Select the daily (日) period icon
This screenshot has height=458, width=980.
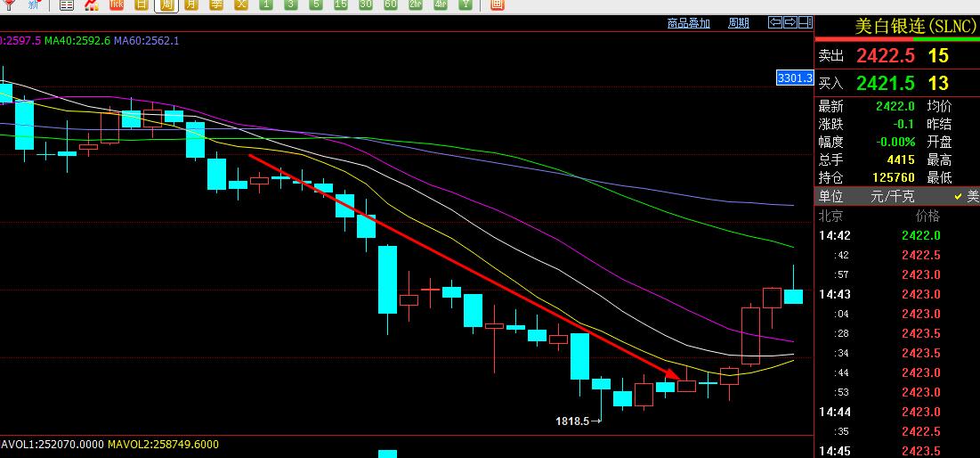142,5
